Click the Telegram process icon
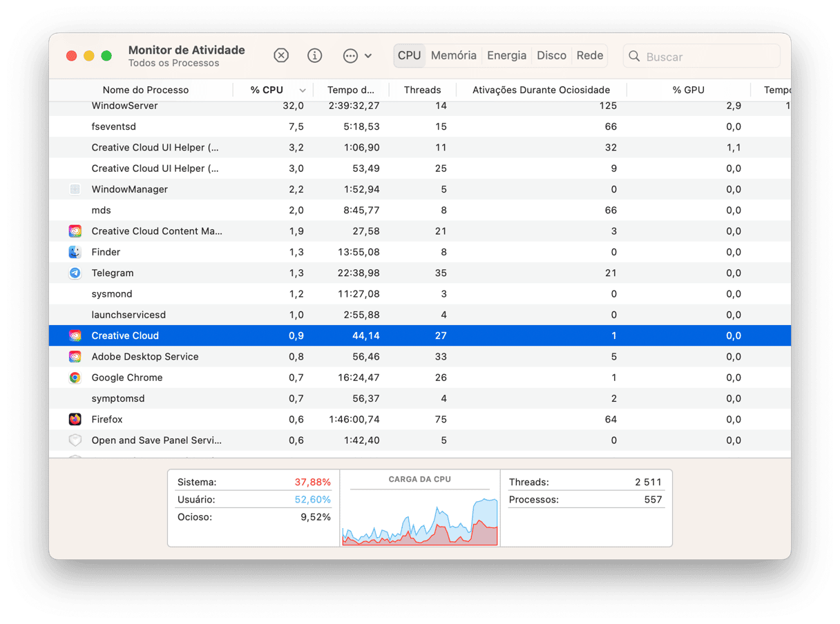 point(75,273)
